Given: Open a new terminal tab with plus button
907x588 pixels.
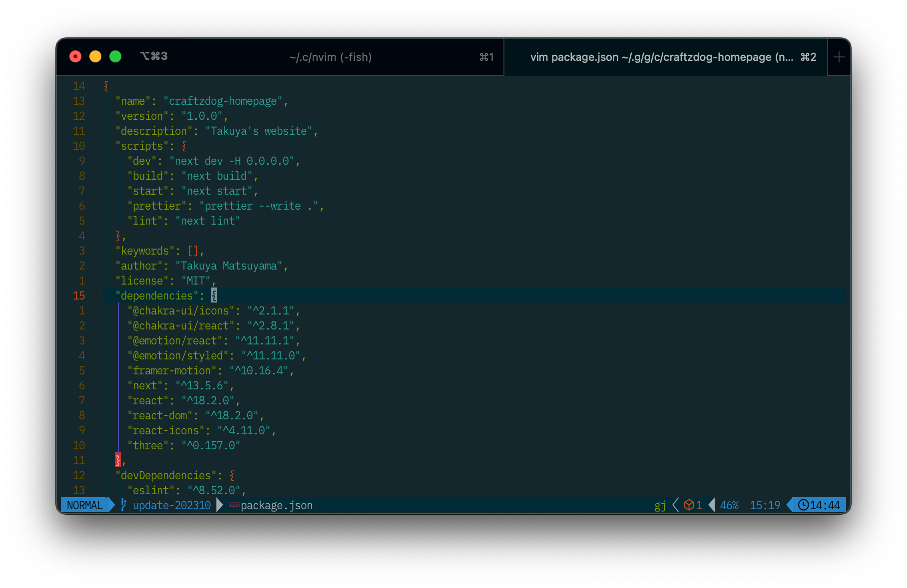Looking at the screenshot, I should point(839,57).
